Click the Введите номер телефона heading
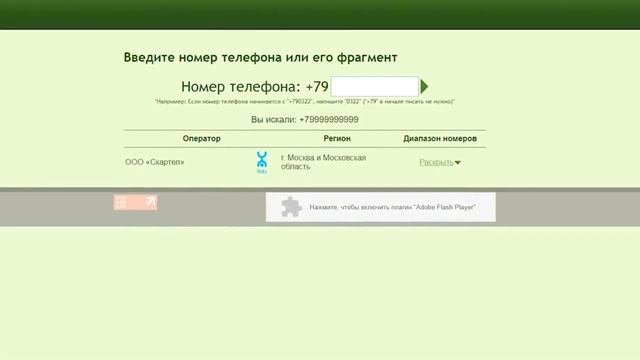The width and height of the screenshot is (640, 360). tap(260, 58)
